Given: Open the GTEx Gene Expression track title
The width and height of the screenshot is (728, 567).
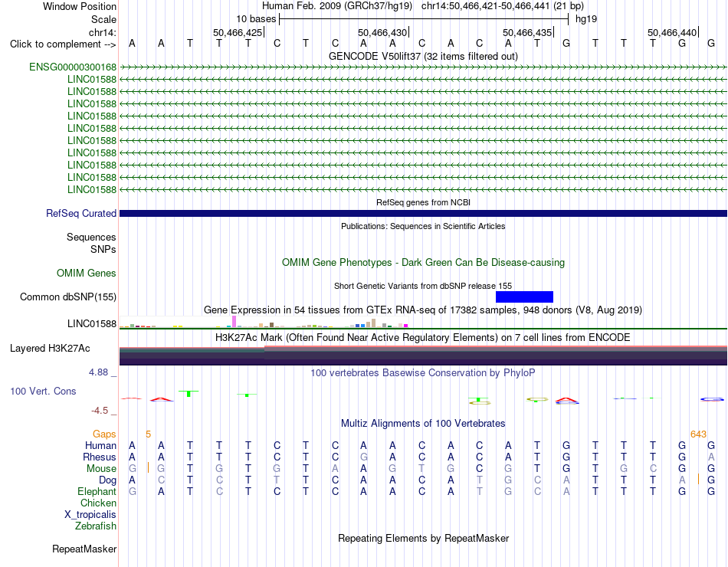Looking at the screenshot, I should click(x=423, y=310).
